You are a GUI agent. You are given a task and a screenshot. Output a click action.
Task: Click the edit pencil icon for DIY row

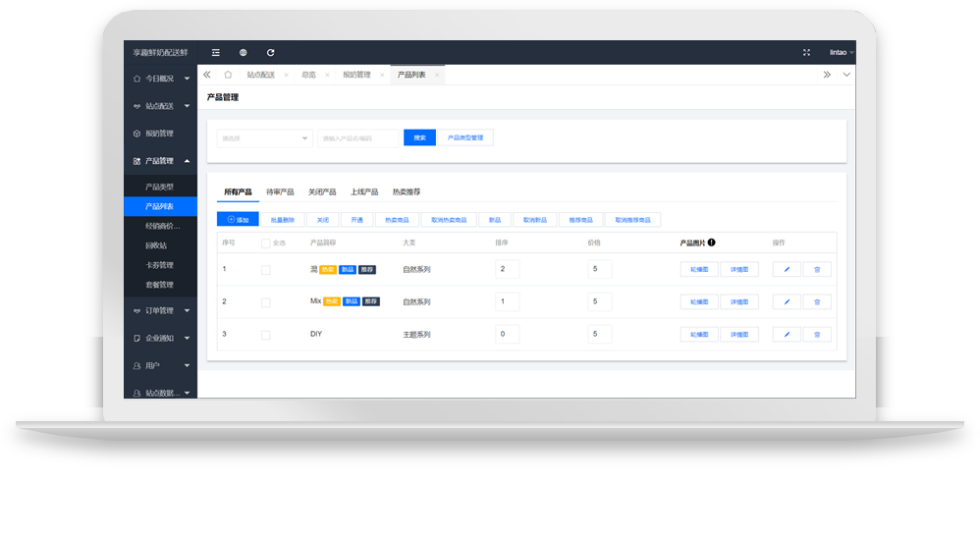(x=787, y=335)
